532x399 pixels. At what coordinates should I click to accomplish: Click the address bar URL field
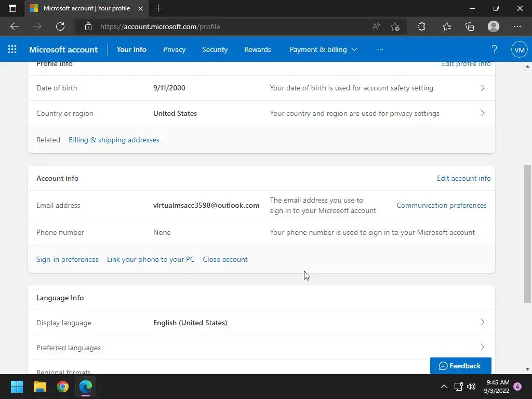(x=224, y=26)
